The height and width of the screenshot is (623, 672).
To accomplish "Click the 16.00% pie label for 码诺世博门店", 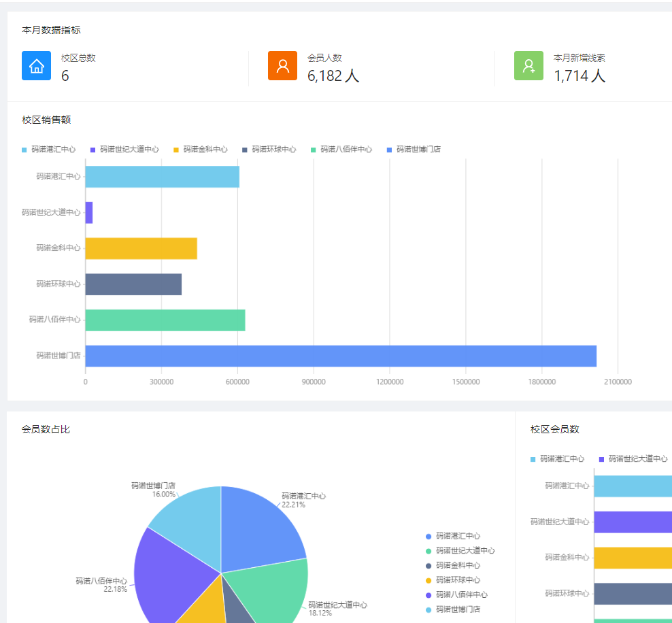I will tap(164, 494).
